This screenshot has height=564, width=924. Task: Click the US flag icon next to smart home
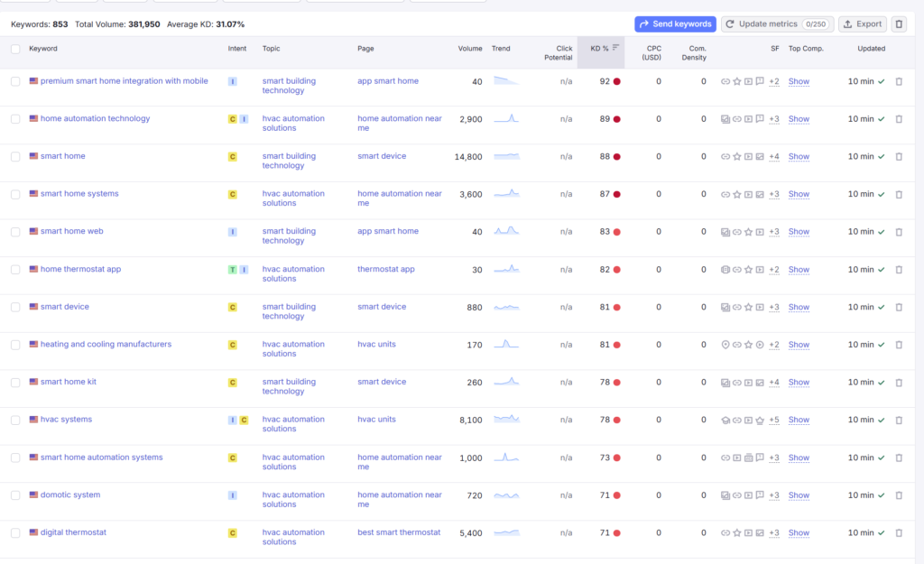click(x=32, y=155)
